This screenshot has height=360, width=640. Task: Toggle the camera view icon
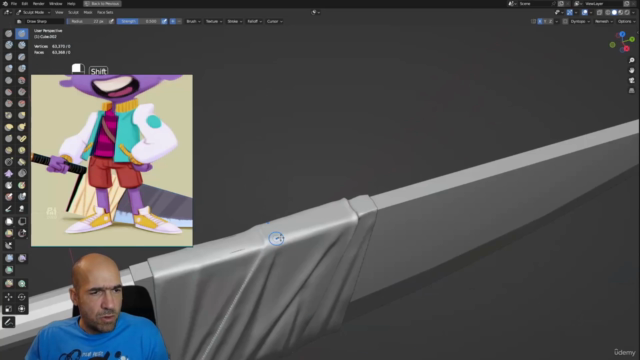pyautogui.click(x=631, y=80)
